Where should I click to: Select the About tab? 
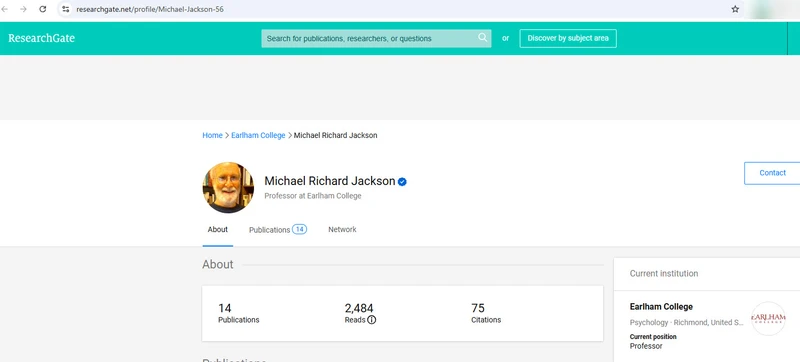pyautogui.click(x=217, y=229)
